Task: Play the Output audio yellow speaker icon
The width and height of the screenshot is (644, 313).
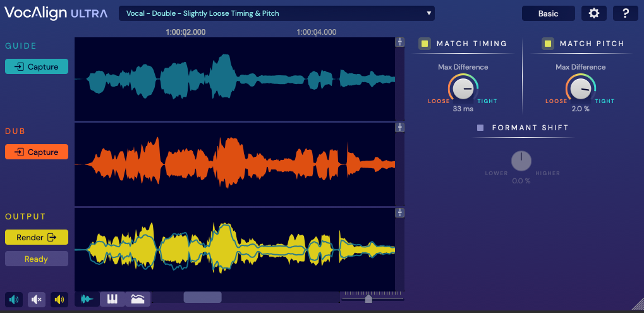Action: click(59, 300)
